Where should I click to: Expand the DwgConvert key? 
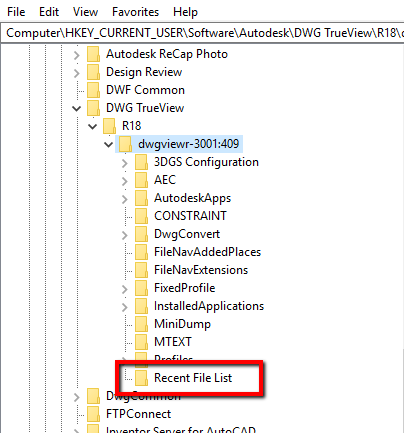click(x=125, y=235)
